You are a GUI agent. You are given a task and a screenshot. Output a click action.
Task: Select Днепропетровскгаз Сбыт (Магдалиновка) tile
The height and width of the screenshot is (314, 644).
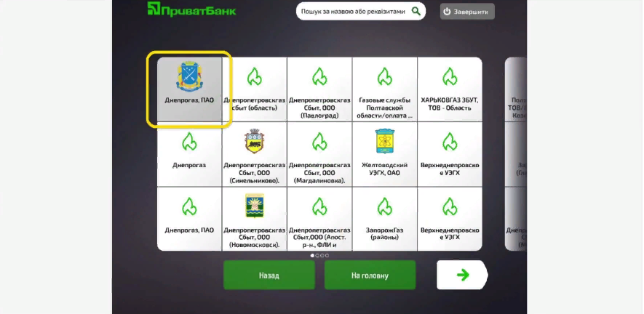click(319, 154)
